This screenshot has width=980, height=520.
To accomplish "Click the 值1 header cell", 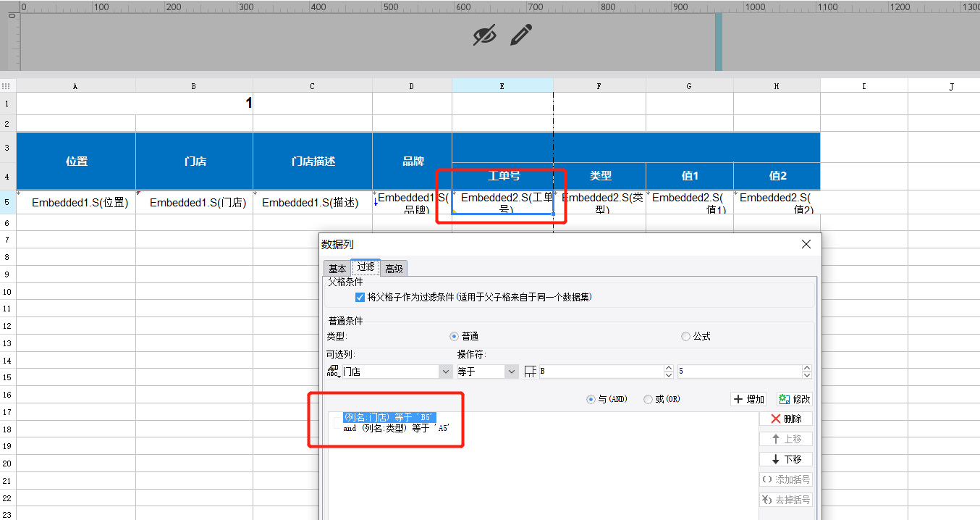I will click(690, 176).
